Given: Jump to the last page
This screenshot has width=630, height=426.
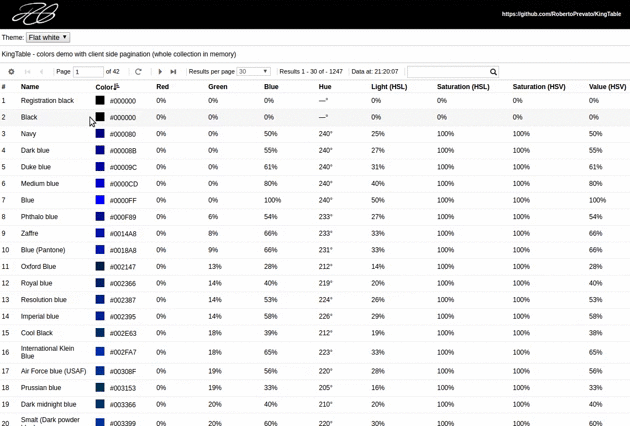Looking at the screenshot, I should click(173, 72).
